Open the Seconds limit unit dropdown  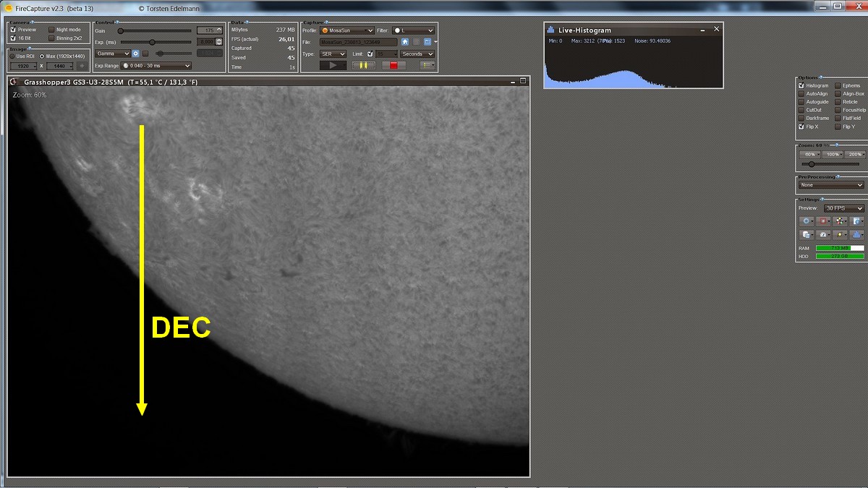(x=418, y=53)
